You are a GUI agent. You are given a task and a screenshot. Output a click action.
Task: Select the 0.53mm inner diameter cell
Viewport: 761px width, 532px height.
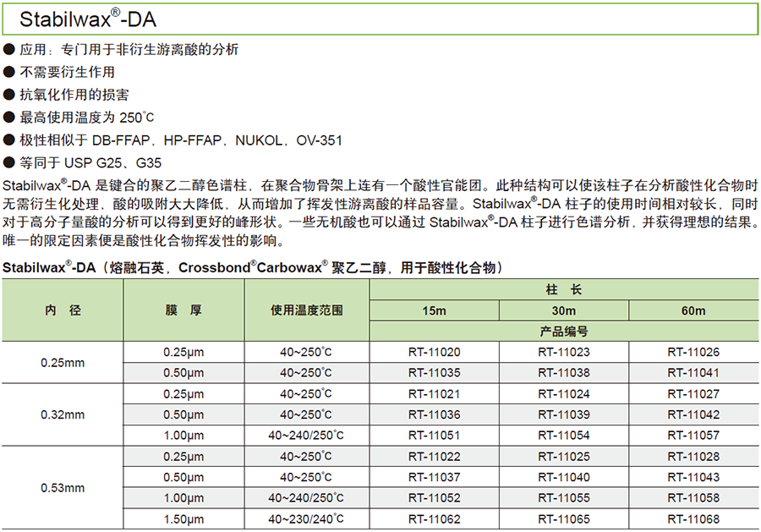point(63,487)
